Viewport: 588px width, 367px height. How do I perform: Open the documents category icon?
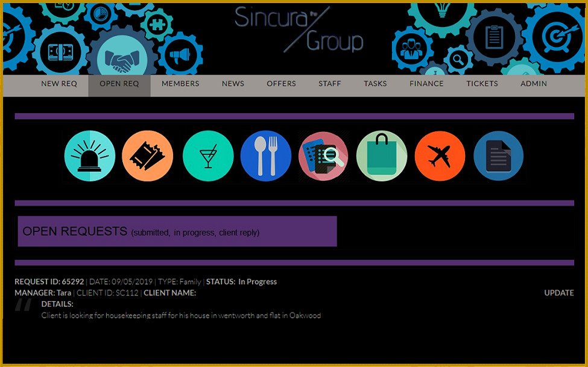(498, 155)
